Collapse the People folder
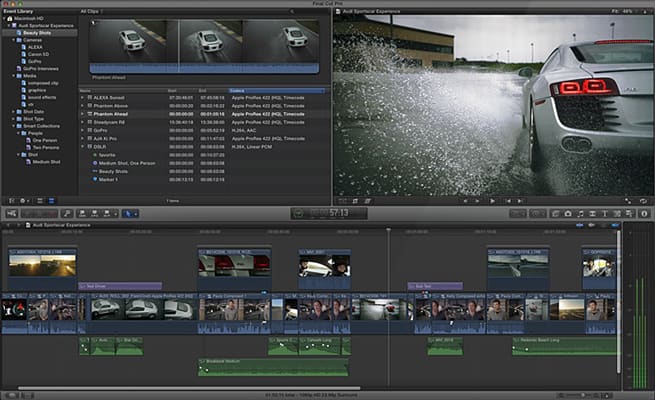This screenshot has width=655, height=400. click(x=18, y=133)
